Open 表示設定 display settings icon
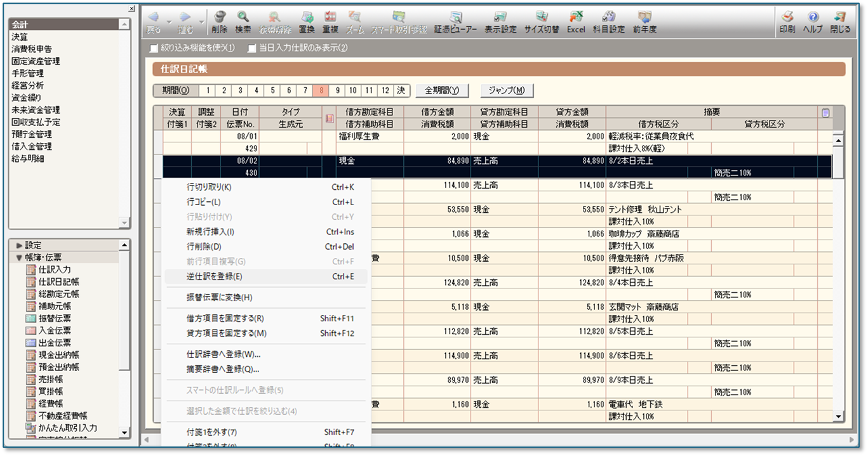The width and height of the screenshot is (868, 456). click(500, 21)
